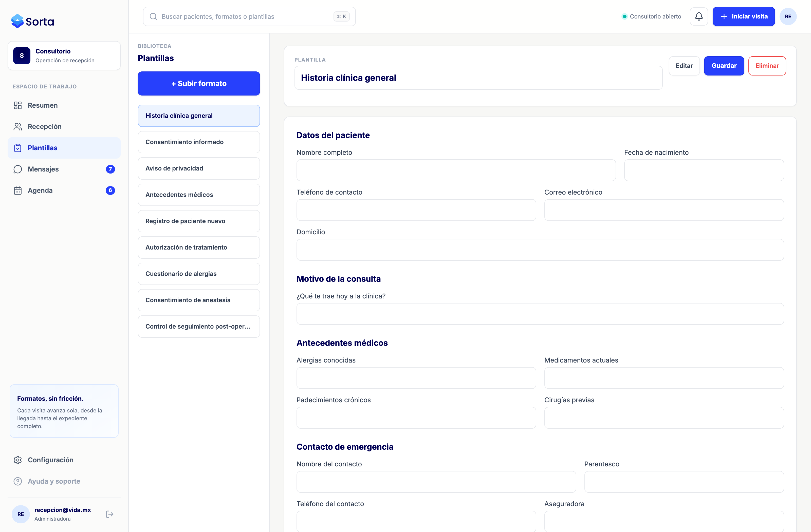Select Control de seguimiento post-oper template
This screenshot has width=811, height=532.
click(199, 326)
